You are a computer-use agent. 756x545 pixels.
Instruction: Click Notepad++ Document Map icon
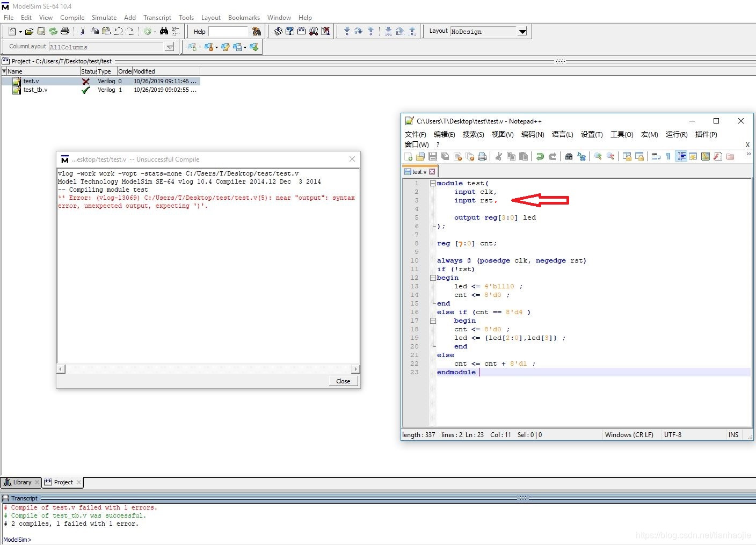(706, 156)
